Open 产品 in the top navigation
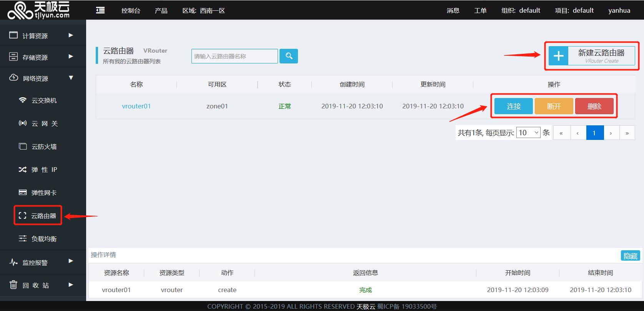 (161, 10)
